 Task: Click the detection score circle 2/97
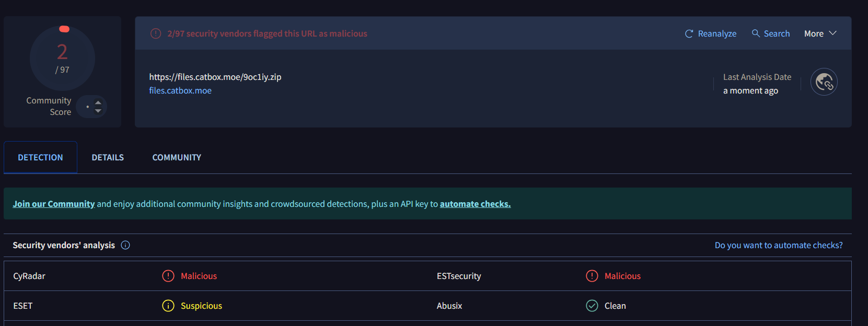(x=62, y=58)
